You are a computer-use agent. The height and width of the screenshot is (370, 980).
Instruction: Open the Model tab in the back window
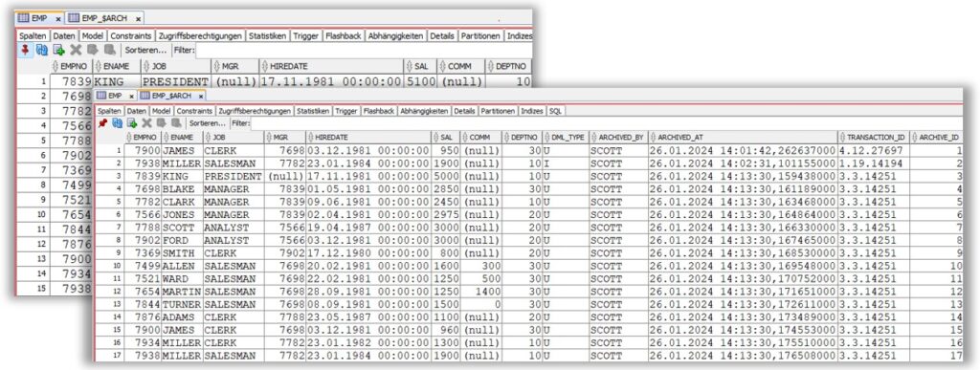pyautogui.click(x=93, y=36)
